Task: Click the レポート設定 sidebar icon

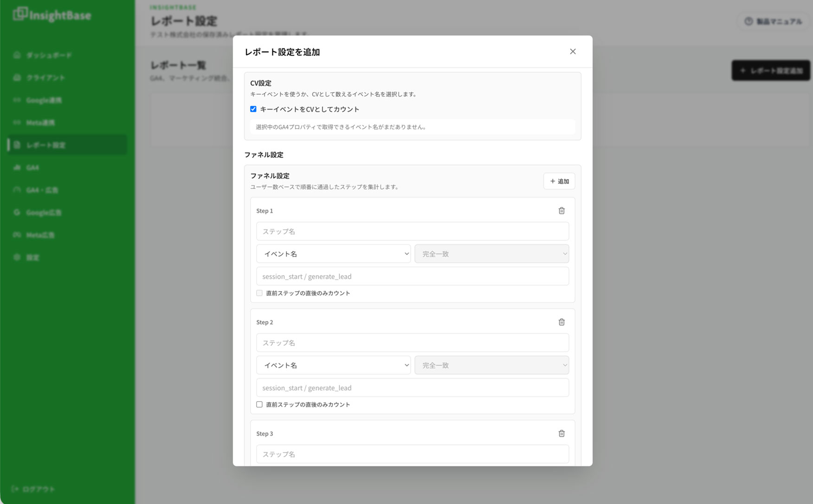Action: click(x=17, y=145)
